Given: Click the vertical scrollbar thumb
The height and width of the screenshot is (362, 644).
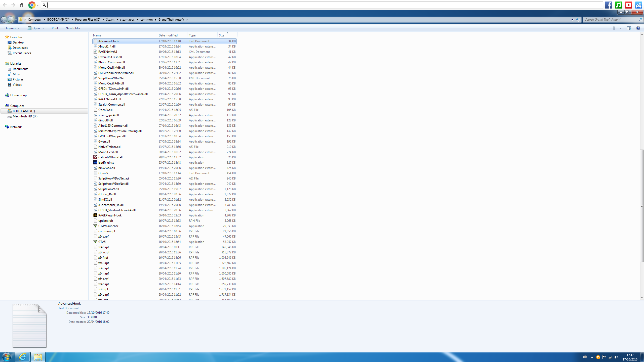Looking at the screenshot, I should tap(642, 206).
